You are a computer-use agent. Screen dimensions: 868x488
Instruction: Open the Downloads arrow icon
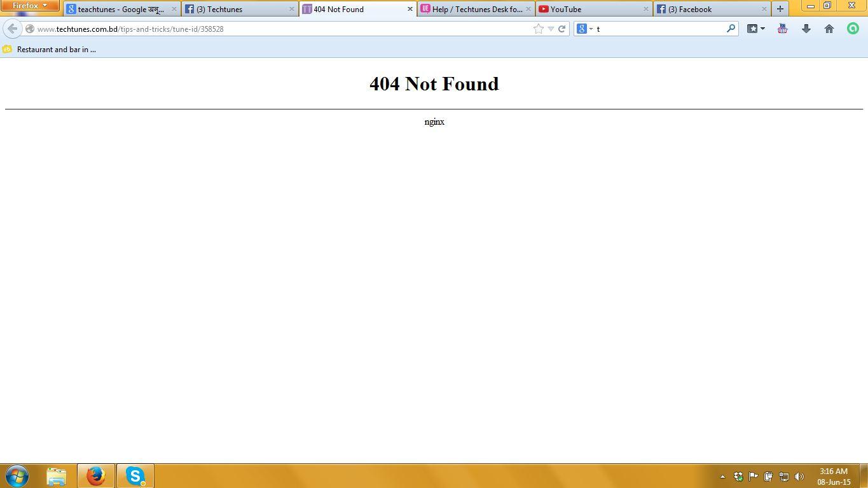[806, 29]
